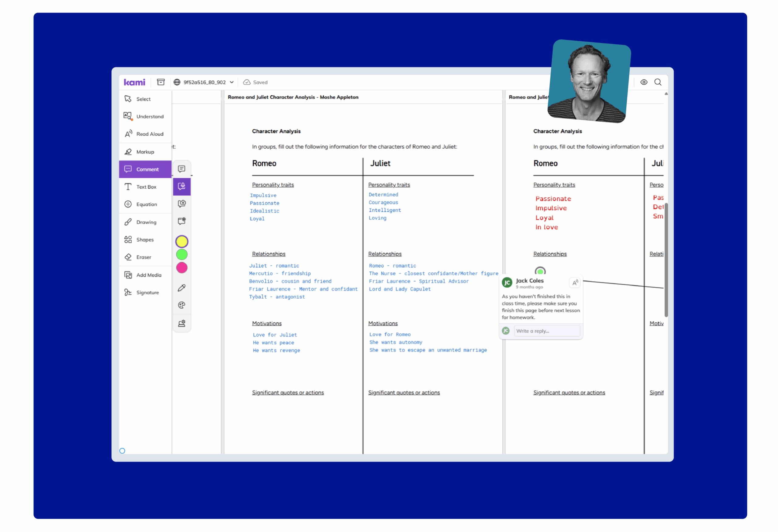Screen dimensions: 778x532
Task: Click 'Friar Laurence - Spiritual Advisor' annotation
Action: click(x=418, y=281)
